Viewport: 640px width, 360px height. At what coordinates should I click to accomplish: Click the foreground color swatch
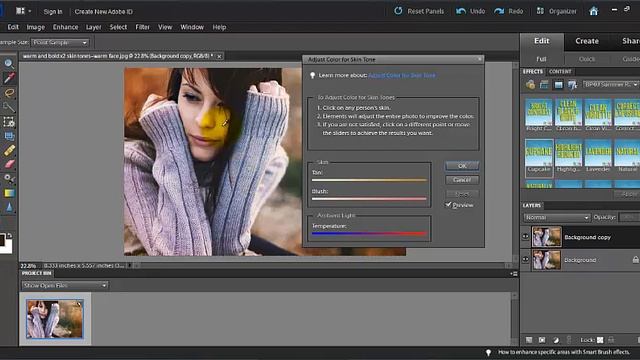[2, 240]
